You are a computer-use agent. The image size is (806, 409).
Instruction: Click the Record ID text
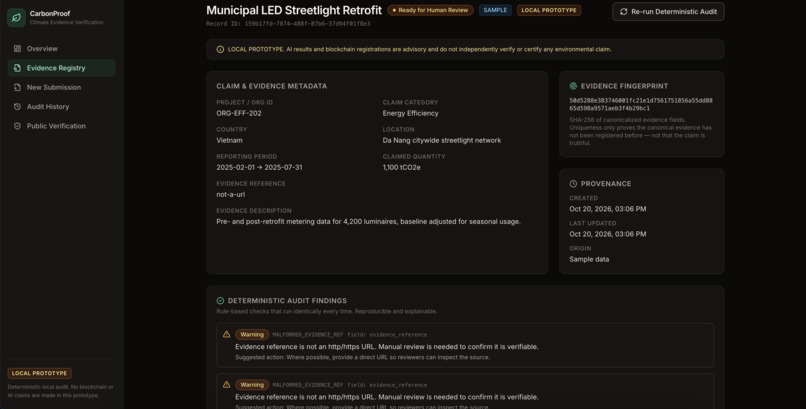coord(288,24)
